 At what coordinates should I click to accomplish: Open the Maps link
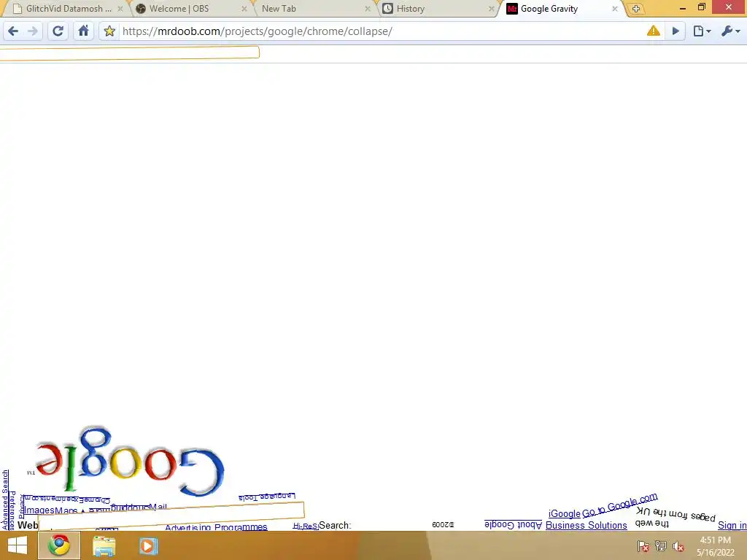[66, 511]
